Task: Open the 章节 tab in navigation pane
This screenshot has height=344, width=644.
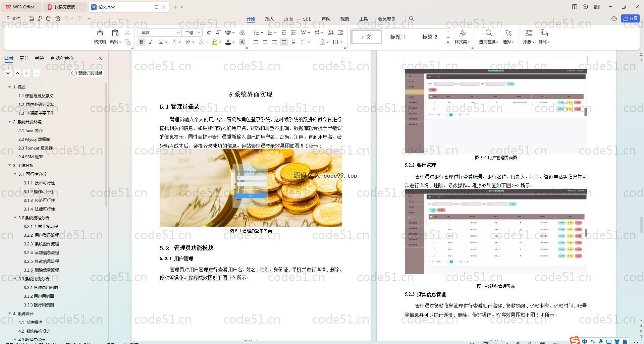Action: pyautogui.click(x=24, y=58)
